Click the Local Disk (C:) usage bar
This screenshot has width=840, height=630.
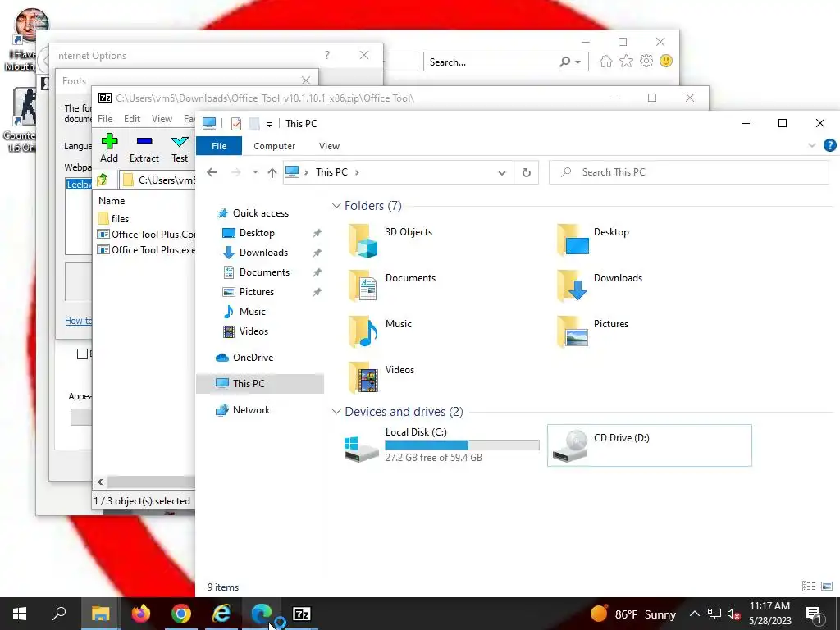pos(462,445)
